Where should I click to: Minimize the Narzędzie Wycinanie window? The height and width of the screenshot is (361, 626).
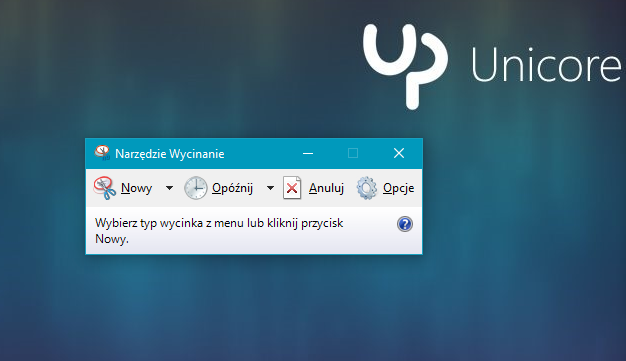pyautogui.click(x=308, y=153)
